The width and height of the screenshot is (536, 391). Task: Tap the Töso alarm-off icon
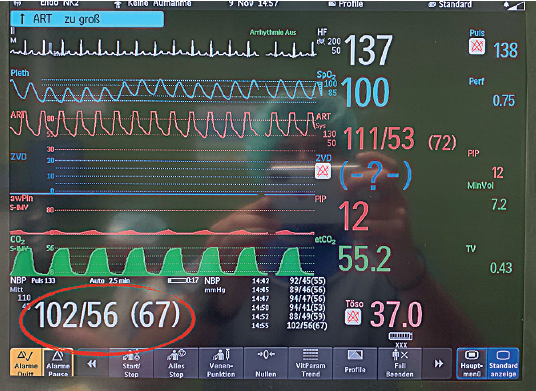click(353, 317)
